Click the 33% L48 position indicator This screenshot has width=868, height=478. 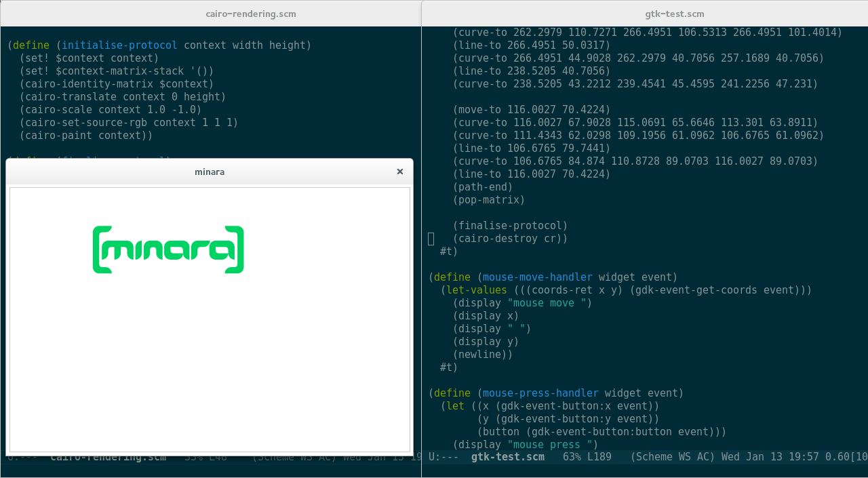207,457
